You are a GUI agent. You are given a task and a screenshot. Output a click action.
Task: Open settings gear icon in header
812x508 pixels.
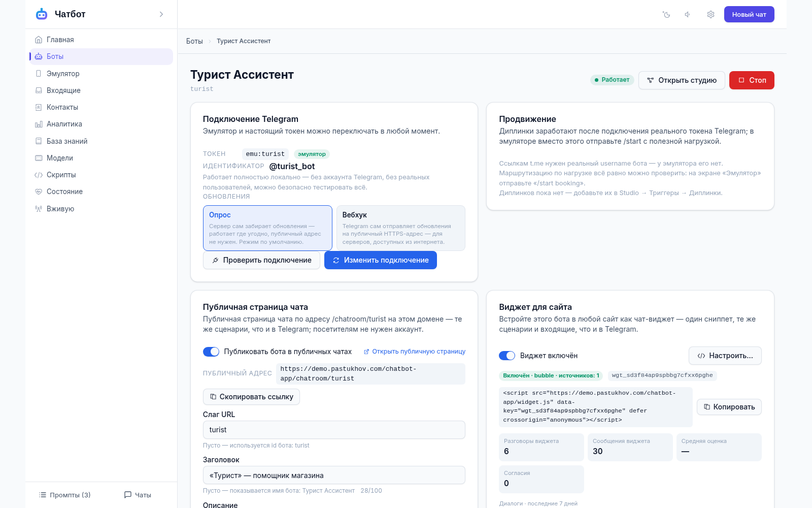pos(710,15)
